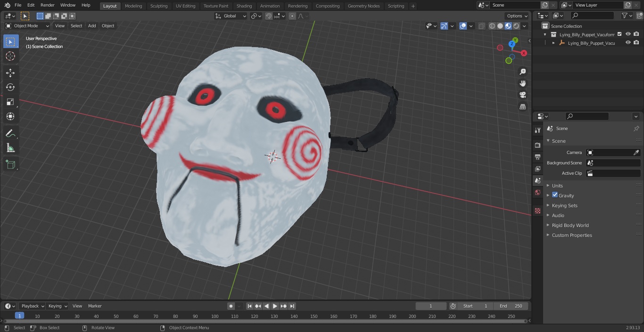The width and height of the screenshot is (644, 332).
Task: Click the Camera eyedropper icon
Action: coord(636,153)
